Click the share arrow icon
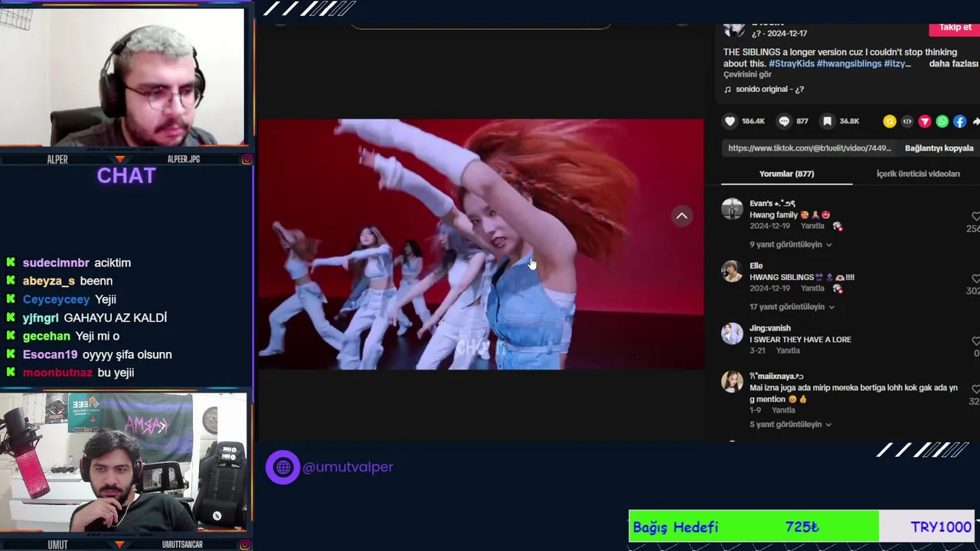The width and height of the screenshot is (980, 551). click(x=976, y=121)
